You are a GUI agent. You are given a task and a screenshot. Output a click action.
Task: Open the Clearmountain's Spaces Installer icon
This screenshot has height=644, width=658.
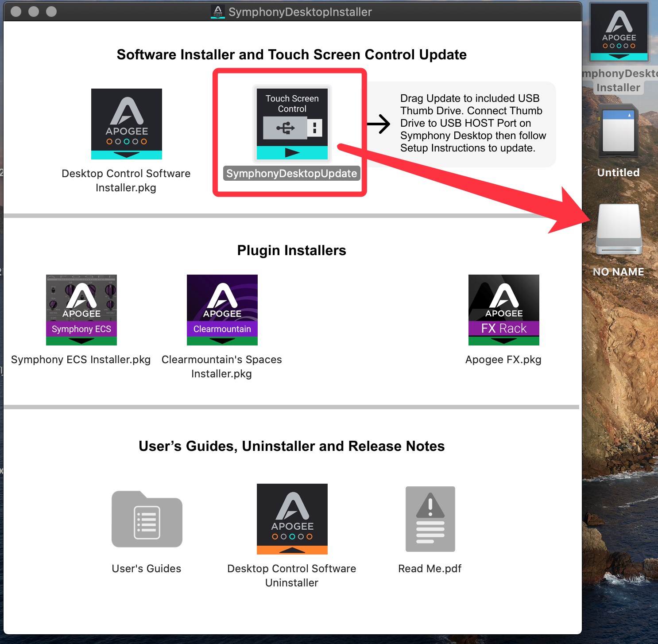pos(222,310)
